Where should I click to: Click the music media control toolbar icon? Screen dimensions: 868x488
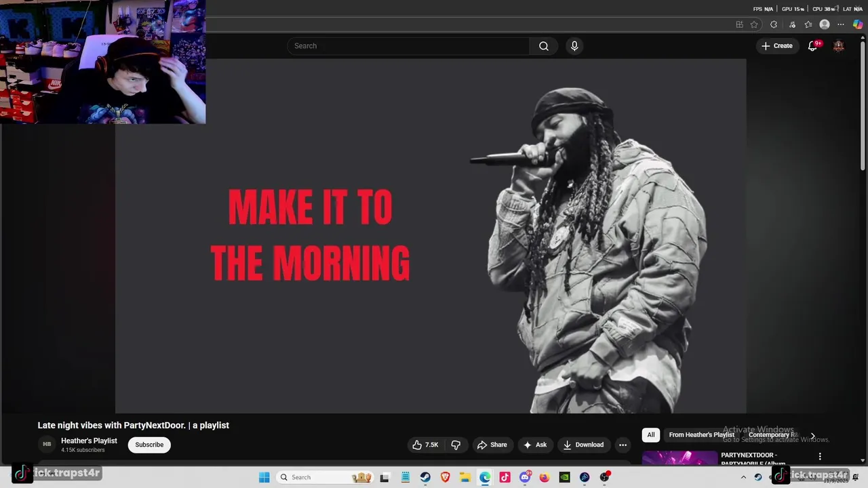coord(792,24)
